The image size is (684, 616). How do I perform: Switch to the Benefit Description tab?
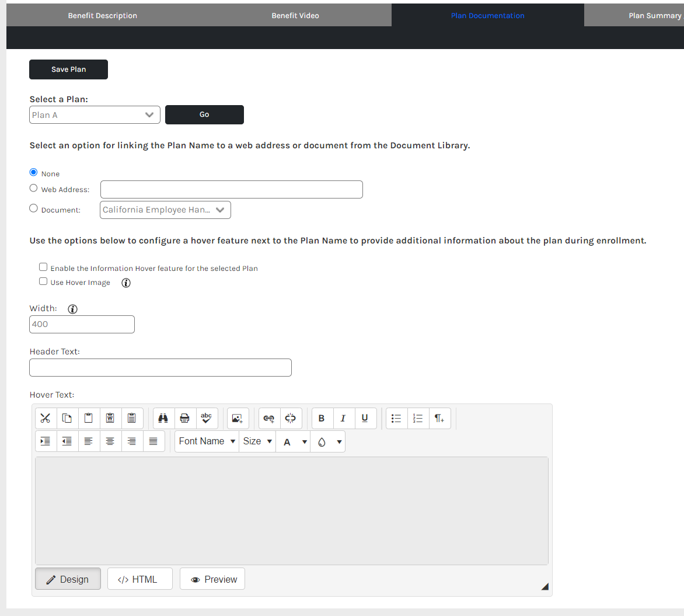pos(103,16)
